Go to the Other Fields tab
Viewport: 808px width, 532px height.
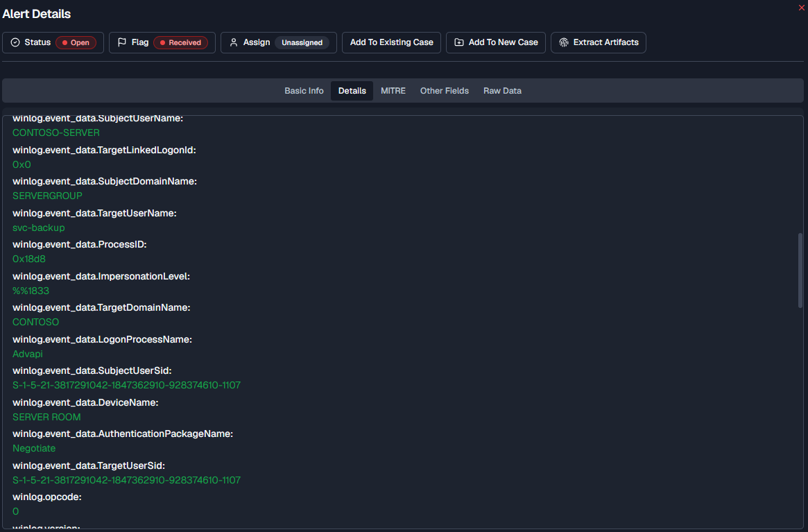click(x=444, y=91)
